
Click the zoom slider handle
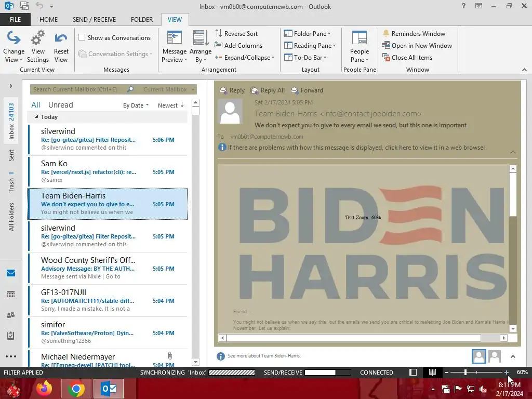465,373
